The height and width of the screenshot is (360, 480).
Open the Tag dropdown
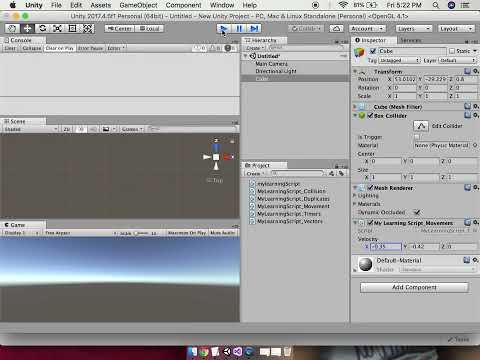click(399, 60)
